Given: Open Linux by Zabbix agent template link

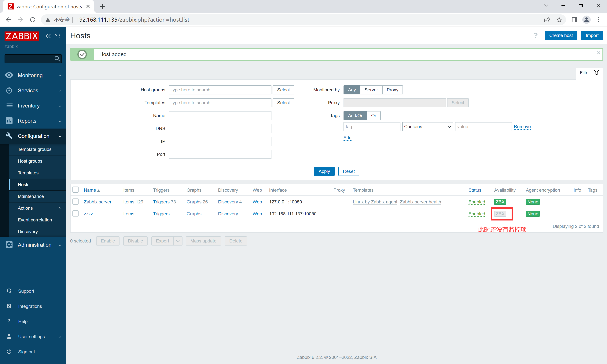Looking at the screenshot, I should click(x=375, y=202).
